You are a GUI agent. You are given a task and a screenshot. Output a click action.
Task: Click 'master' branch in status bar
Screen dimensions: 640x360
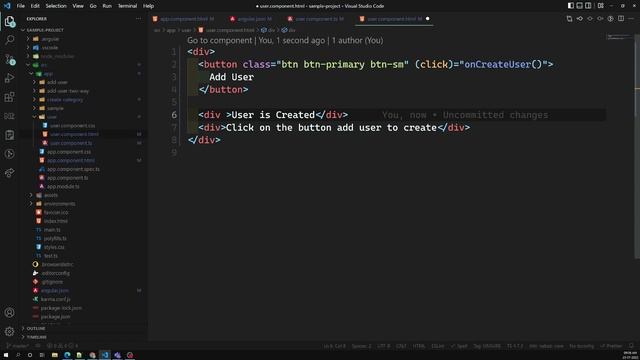point(18,346)
